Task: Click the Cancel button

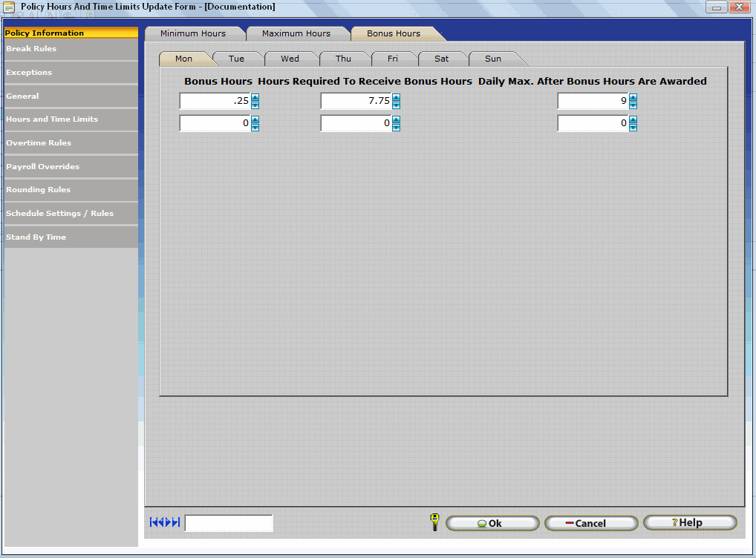Action: click(x=591, y=523)
